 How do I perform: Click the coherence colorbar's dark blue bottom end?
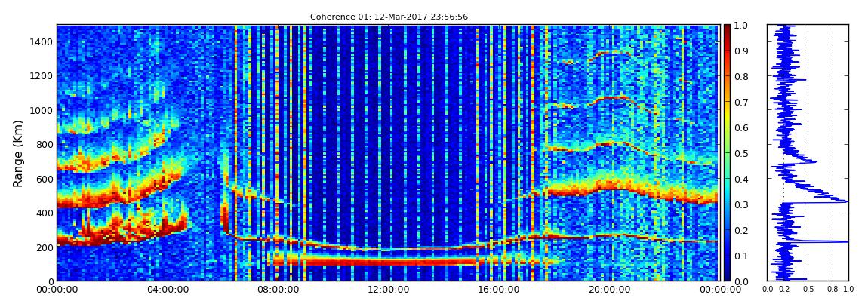pyautogui.click(x=727, y=277)
